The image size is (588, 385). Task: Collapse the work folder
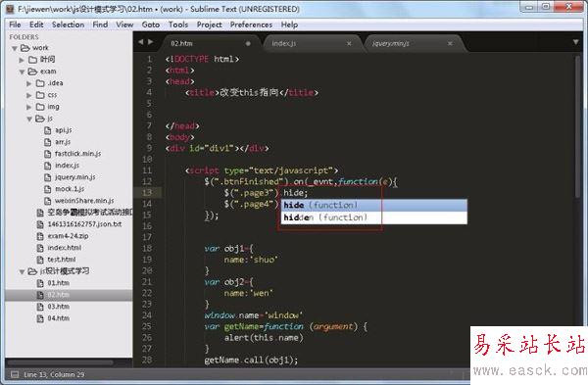(x=15, y=48)
